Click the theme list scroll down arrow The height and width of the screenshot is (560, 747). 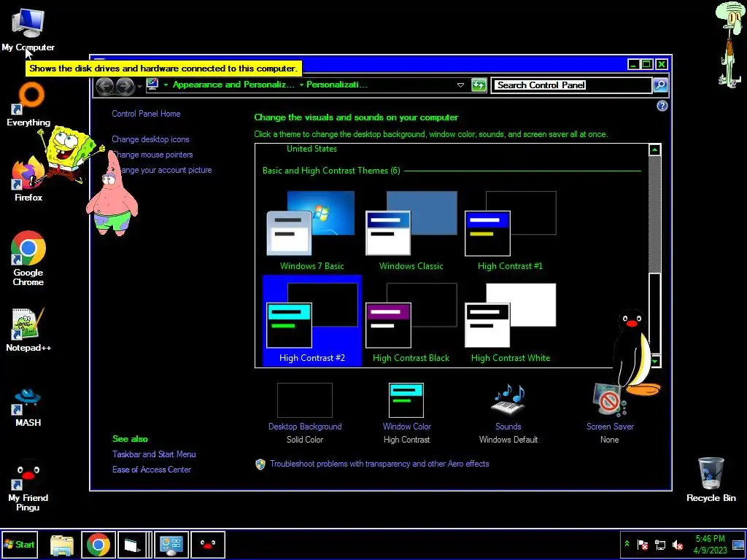pos(654,362)
